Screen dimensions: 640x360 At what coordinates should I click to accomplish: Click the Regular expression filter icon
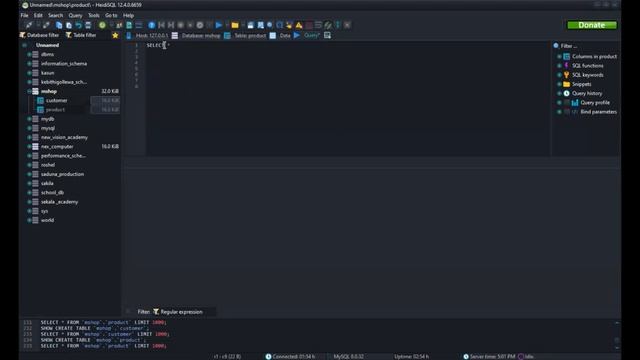pos(156,312)
